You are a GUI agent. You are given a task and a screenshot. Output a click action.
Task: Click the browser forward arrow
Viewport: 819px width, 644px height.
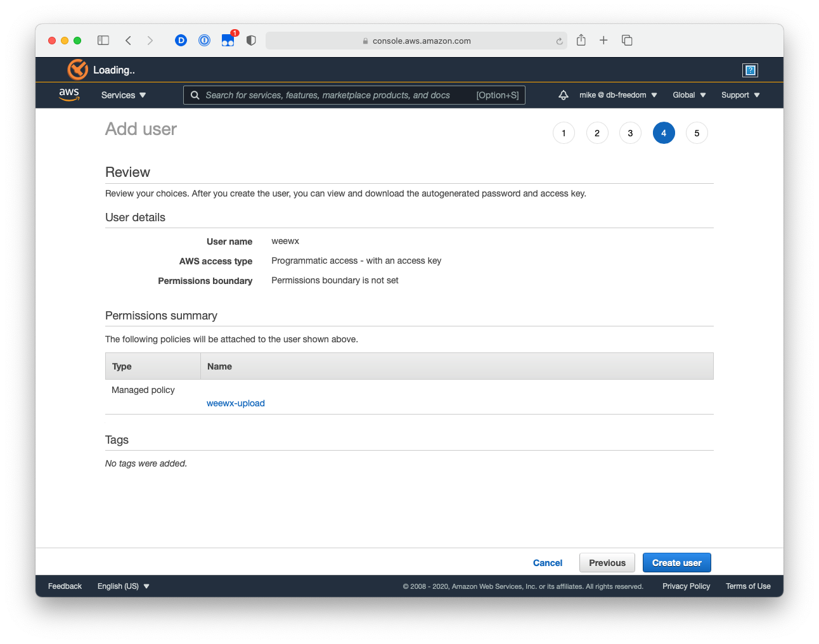(150, 41)
